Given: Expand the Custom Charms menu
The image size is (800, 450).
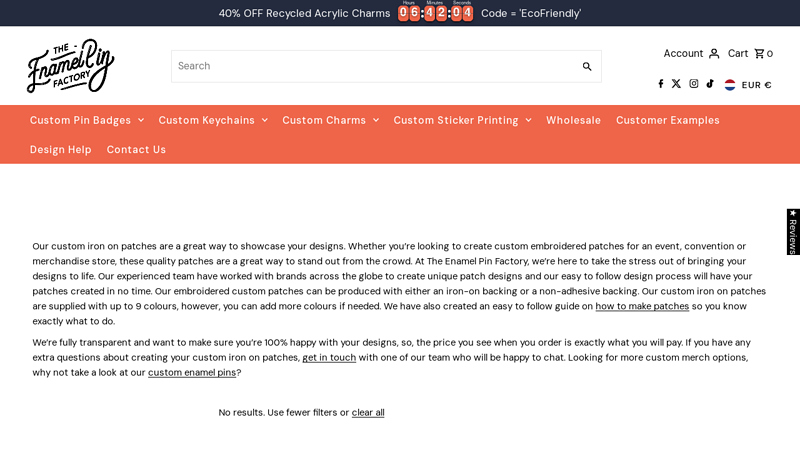Looking at the screenshot, I should click(331, 120).
